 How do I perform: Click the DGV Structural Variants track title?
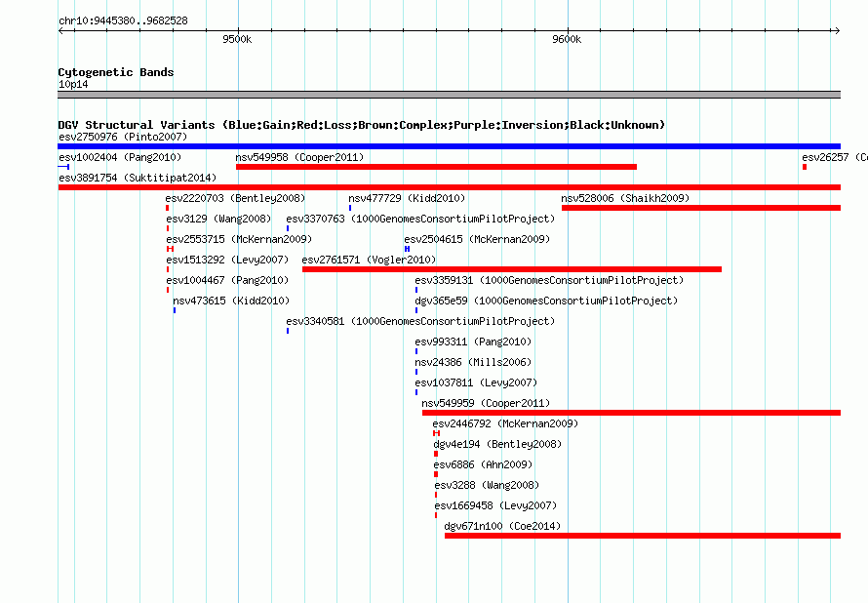(362, 125)
